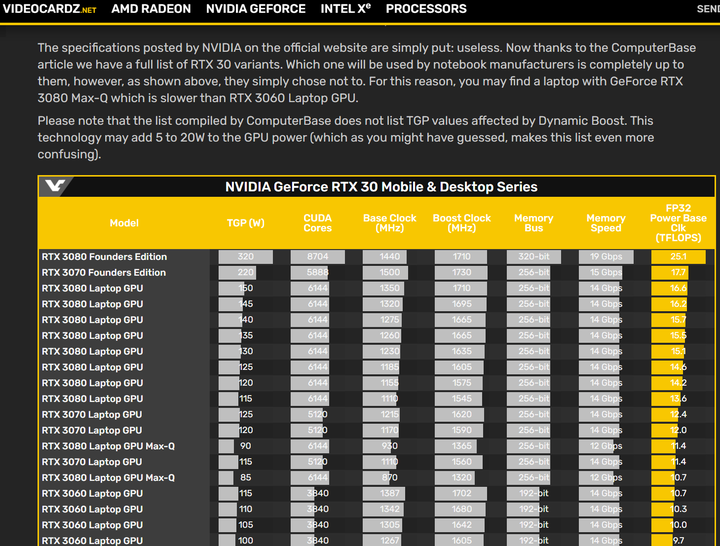The height and width of the screenshot is (546, 720).
Task: Click the 15.7 TFLOPS cell
Action: click(x=678, y=320)
